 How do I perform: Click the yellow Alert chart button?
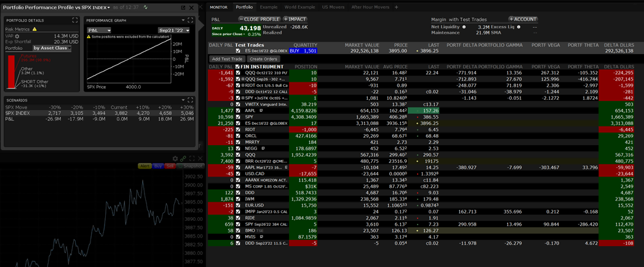pos(145,166)
